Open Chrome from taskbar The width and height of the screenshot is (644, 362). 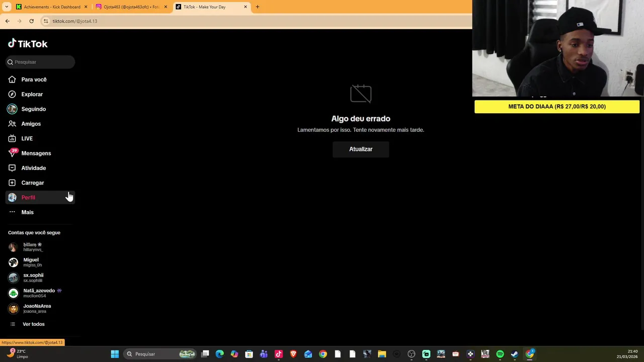tap(323, 354)
